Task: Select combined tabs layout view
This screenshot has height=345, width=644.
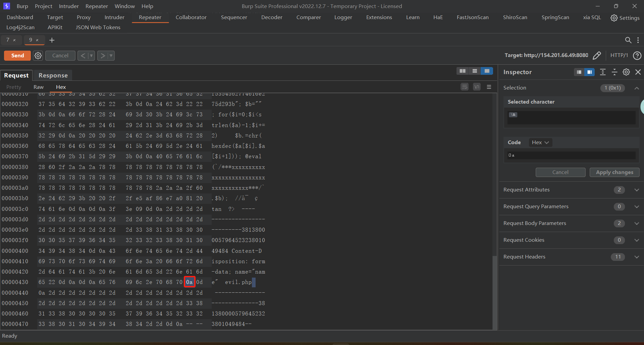Action: pos(487,71)
